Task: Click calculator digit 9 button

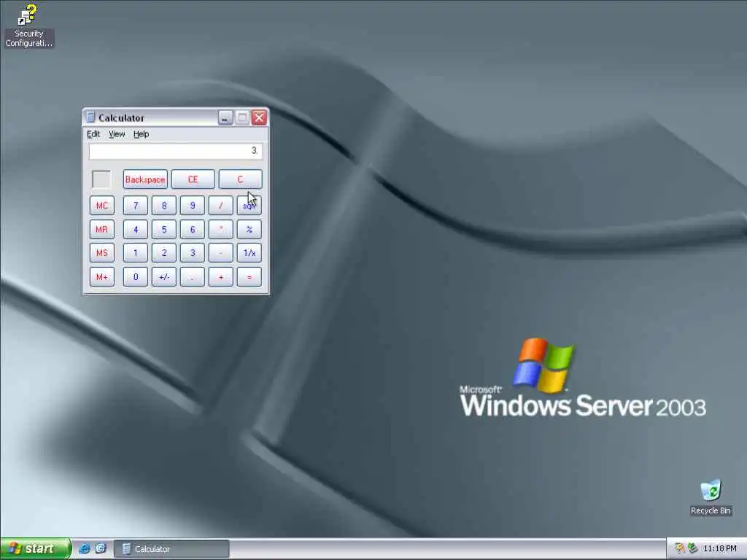Action: pyautogui.click(x=193, y=206)
